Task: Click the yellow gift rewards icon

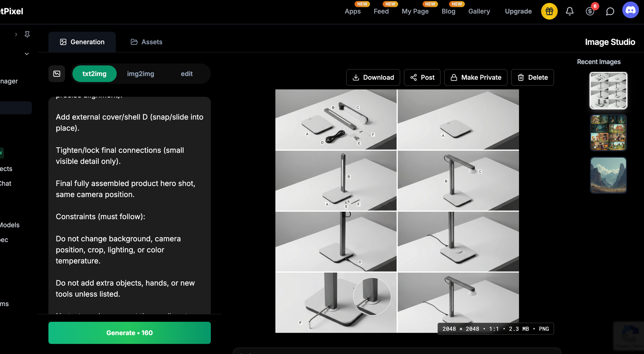Action: click(x=549, y=11)
